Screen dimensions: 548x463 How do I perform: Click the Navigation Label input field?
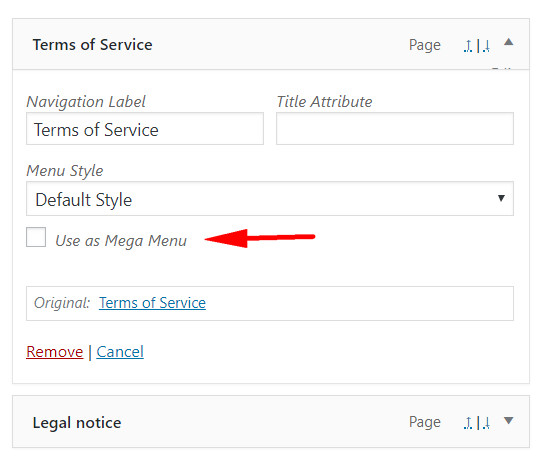[145, 129]
